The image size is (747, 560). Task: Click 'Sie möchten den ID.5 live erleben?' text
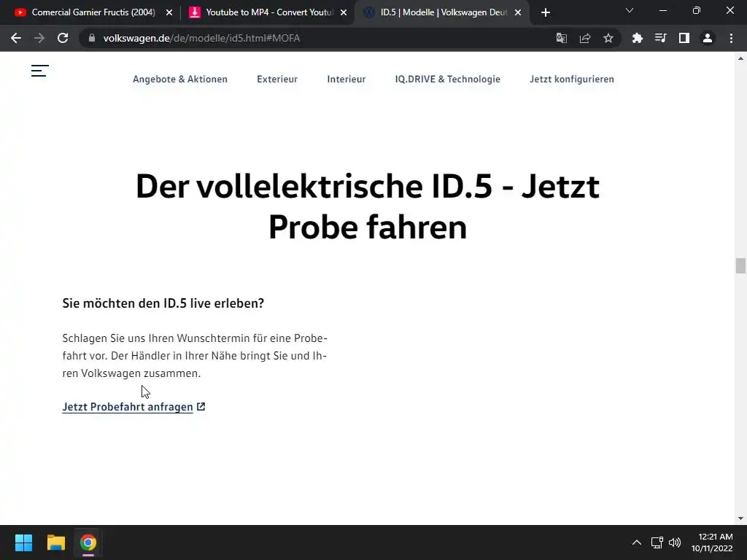pyautogui.click(x=163, y=303)
